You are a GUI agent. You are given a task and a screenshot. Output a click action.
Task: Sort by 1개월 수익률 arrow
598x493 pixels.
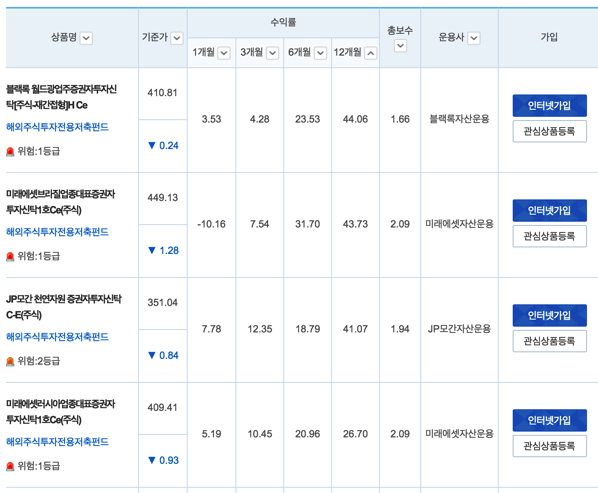coord(224,53)
